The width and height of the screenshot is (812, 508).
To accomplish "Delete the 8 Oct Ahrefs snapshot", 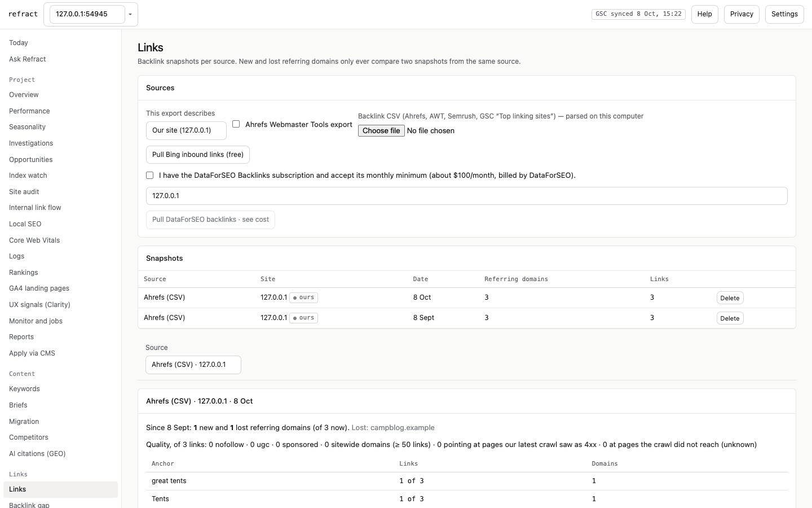I will [x=730, y=298].
